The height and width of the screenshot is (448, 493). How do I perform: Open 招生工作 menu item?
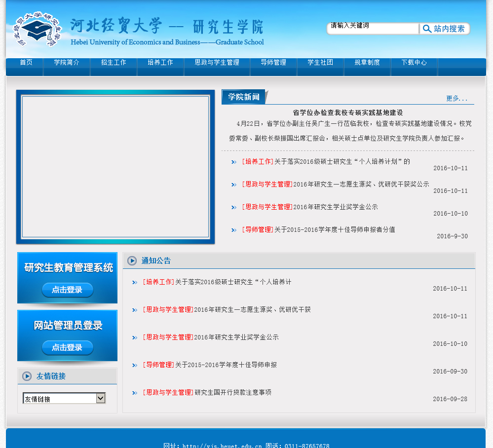(114, 62)
